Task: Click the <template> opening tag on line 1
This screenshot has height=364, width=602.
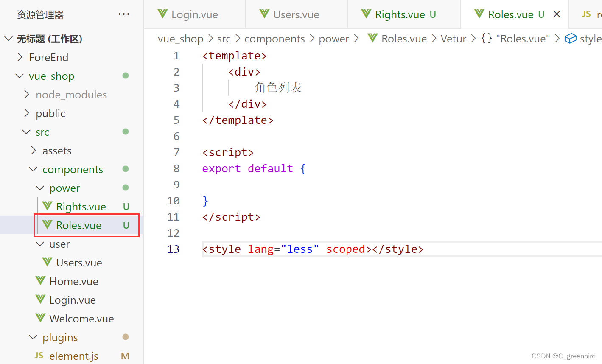Action: [x=235, y=56]
